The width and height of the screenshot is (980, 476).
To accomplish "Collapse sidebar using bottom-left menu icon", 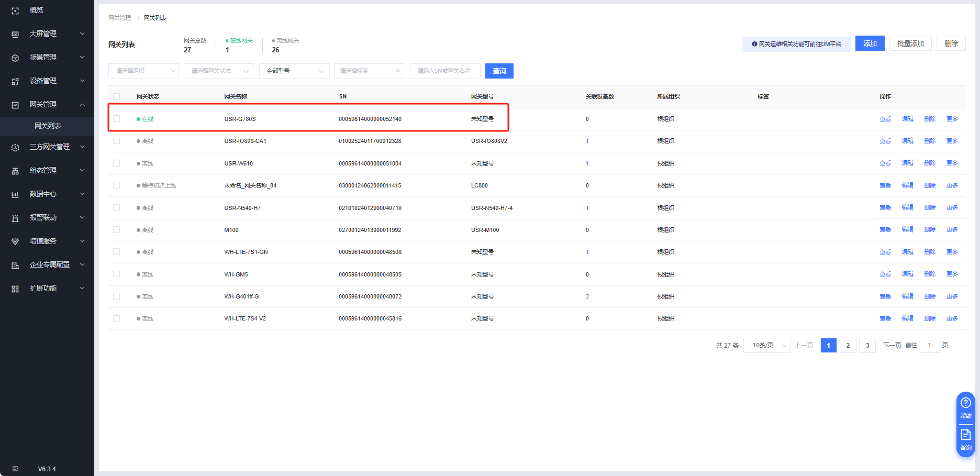I will click(15, 469).
